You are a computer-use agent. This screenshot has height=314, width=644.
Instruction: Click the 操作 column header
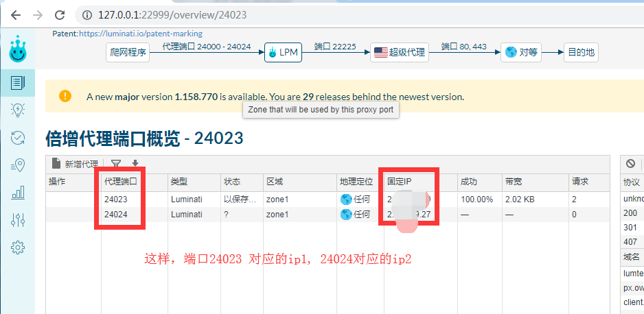click(x=73, y=182)
